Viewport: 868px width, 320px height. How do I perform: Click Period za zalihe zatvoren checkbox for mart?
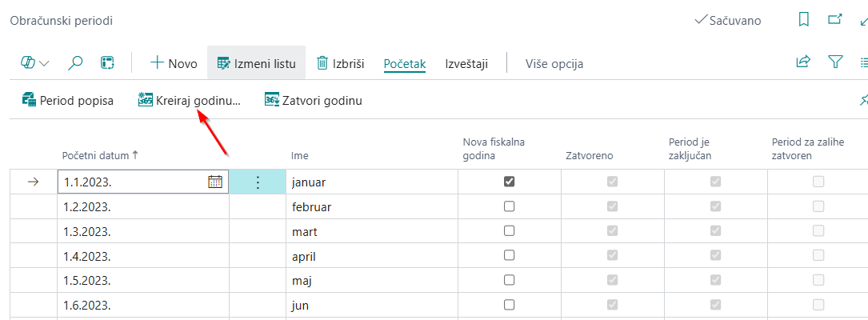coord(818,231)
